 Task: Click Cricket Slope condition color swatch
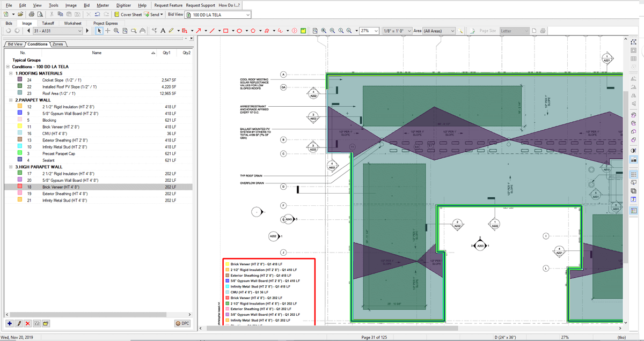20,80
